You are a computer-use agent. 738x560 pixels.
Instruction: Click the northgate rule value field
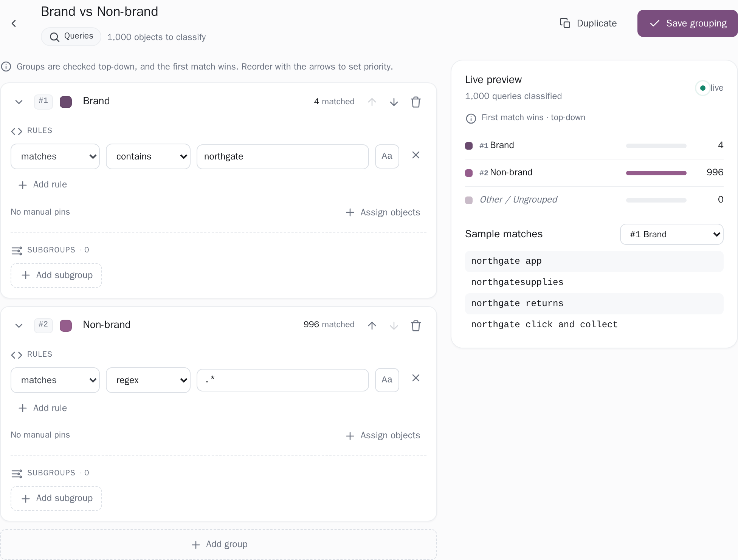click(x=283, y=156)
